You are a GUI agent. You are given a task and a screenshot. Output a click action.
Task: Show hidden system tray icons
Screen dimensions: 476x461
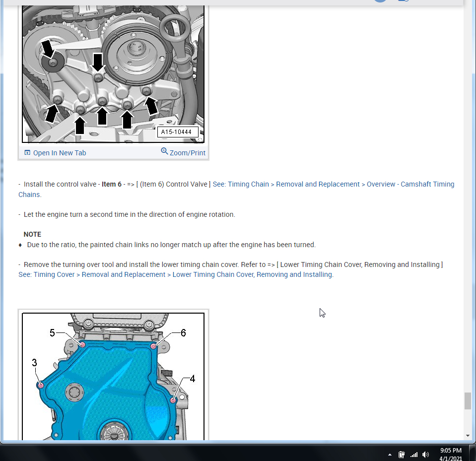click(x=390, y=455)
